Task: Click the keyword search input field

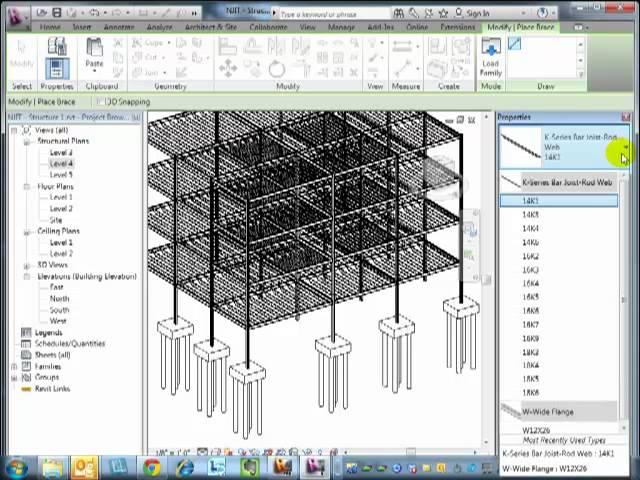Action: (330, 14)
